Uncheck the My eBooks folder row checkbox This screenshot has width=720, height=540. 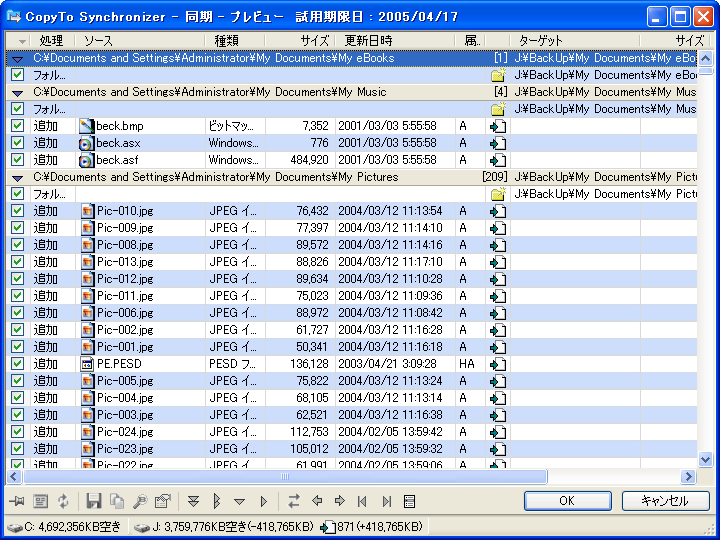[x=17, y=74]
